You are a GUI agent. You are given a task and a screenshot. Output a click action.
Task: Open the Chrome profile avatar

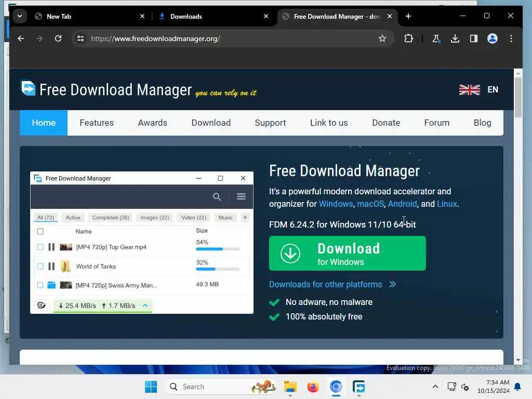point(493,38)
